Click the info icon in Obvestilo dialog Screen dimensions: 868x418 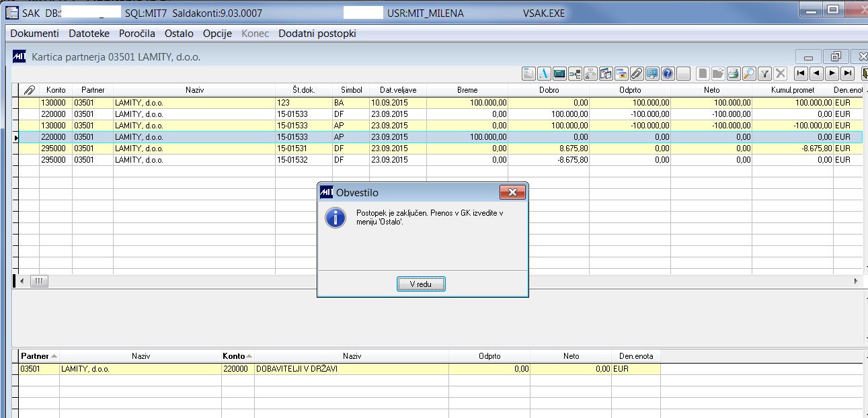tap(335, 217)
